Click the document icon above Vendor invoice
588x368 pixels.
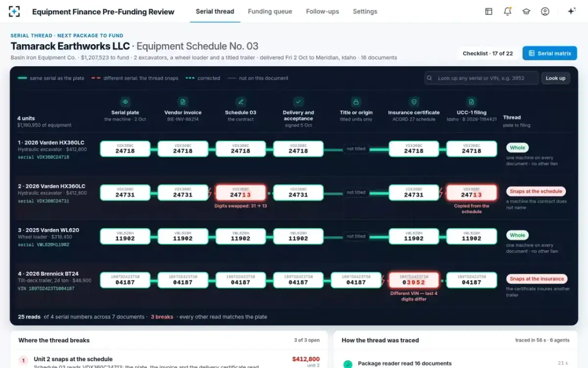(183, 102)
